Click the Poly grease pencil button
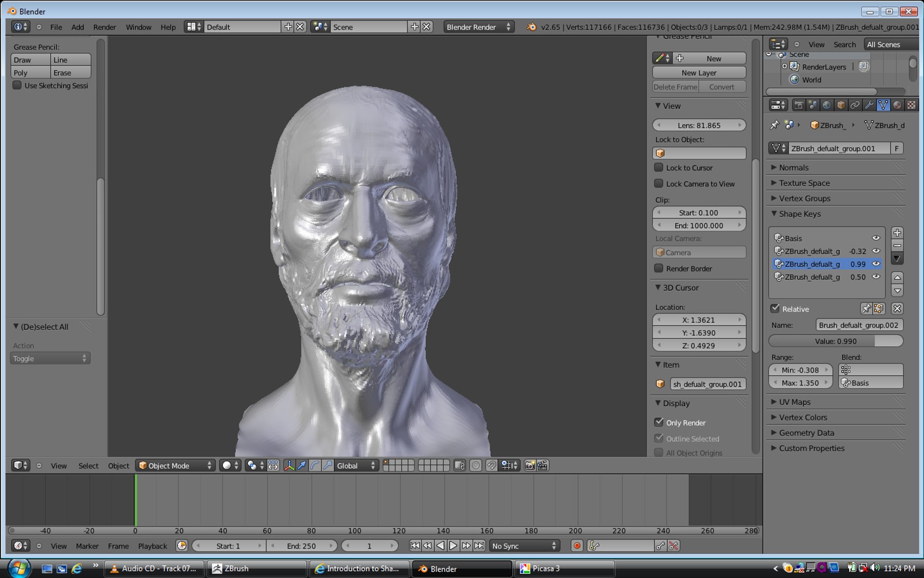Screen dimensions: 924x578 coord(30,73)
